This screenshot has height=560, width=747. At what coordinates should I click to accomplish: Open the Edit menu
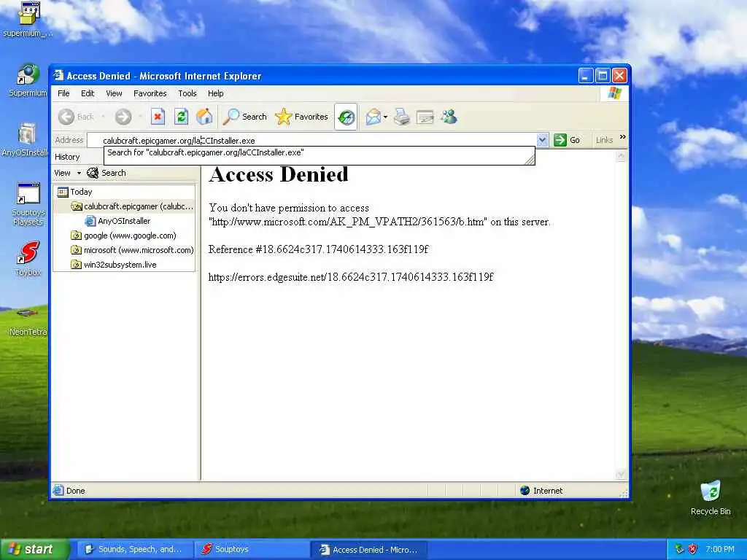coord(88,93)
